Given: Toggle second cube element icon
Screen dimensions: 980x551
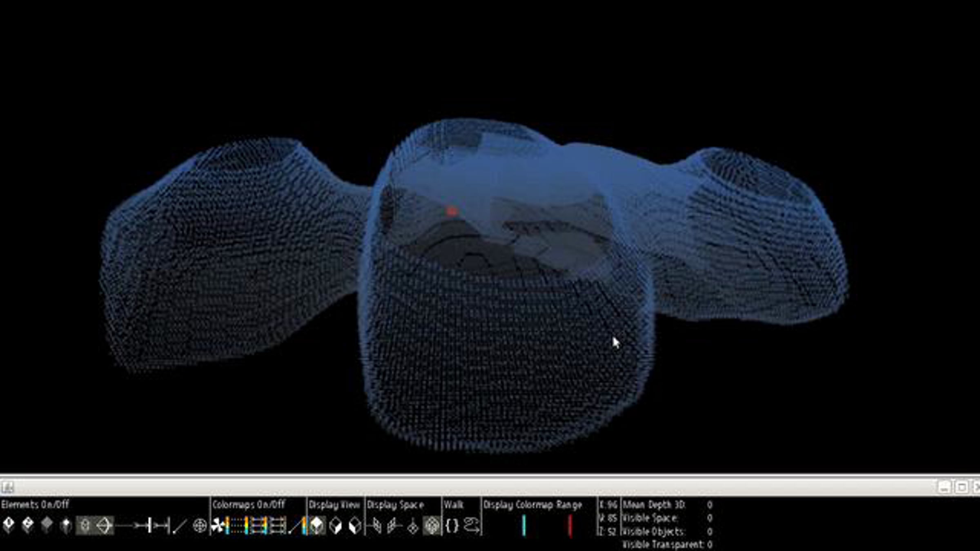Looking at the screenshot, I should [x=28, y=525].
